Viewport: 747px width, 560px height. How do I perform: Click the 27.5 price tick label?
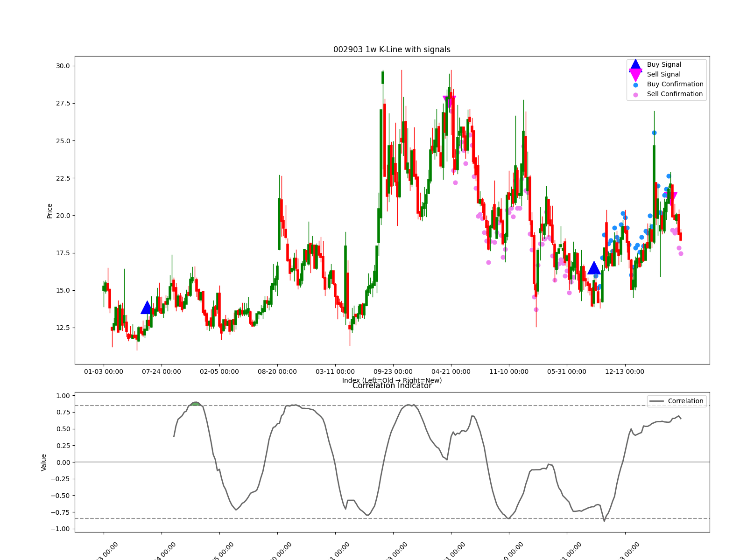tap(63, 103)
